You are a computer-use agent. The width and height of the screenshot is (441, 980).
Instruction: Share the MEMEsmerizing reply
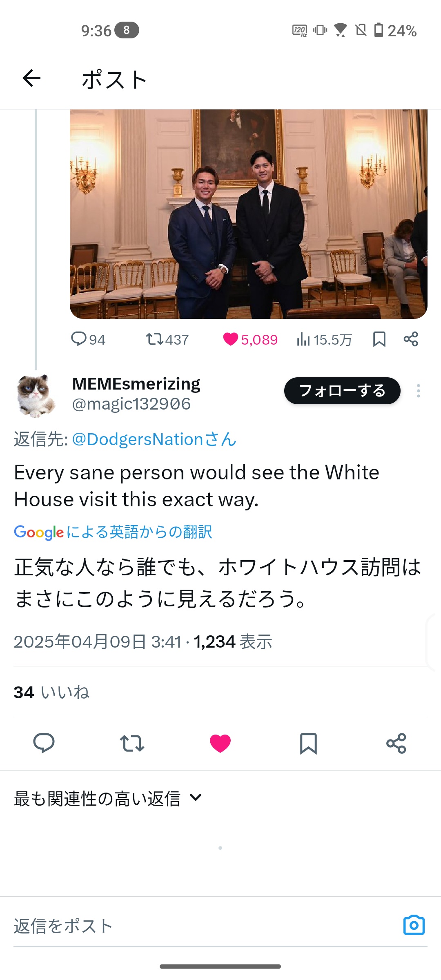[396, 743]
